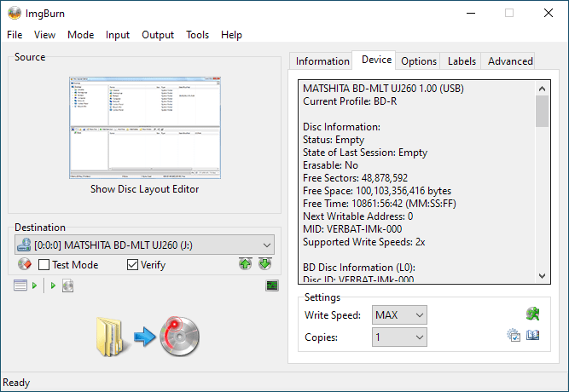Screen dimensions: 569x392
Task: Open the Output menu
Action: tap(158, 35)
